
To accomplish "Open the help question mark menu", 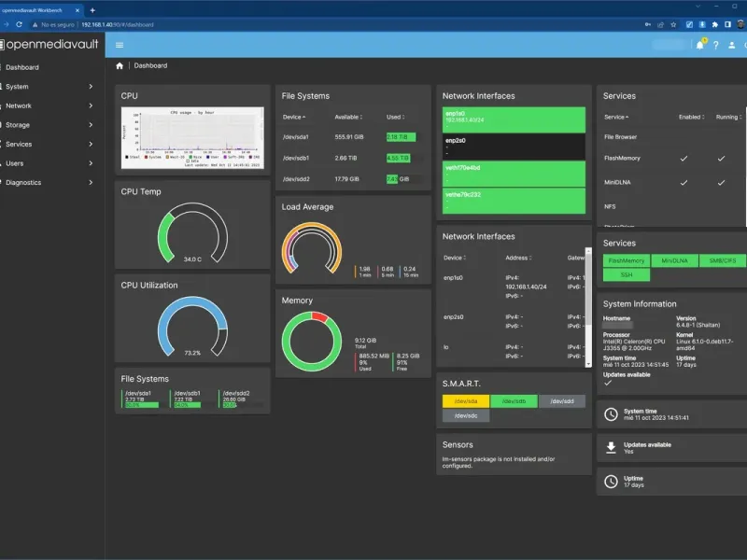I will click(715, 45).
